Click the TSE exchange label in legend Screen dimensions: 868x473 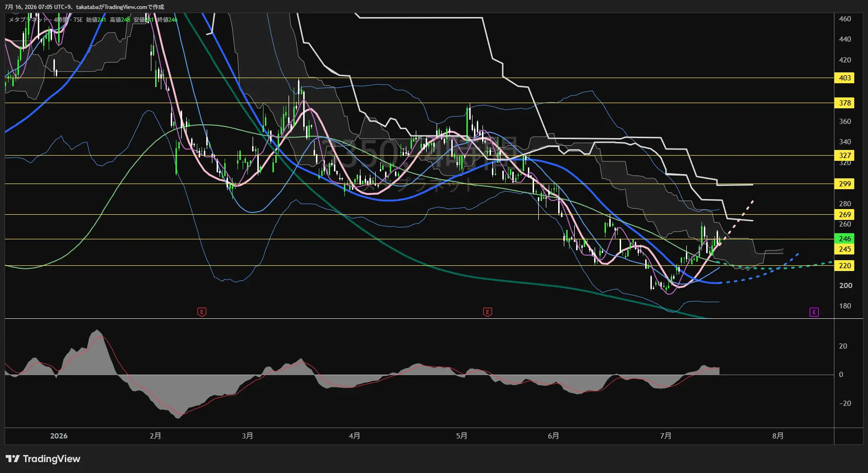pyautogui.click(x=78, y=20)
